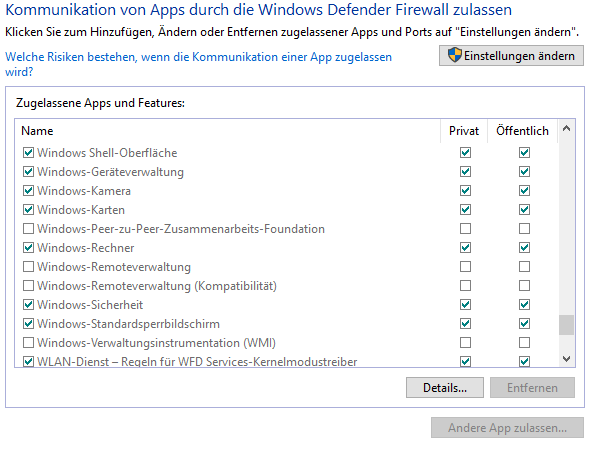Check Windows-Peer-zu-Peer-Zusammenarbeits-Foundation entry

(x=29, y=228)
